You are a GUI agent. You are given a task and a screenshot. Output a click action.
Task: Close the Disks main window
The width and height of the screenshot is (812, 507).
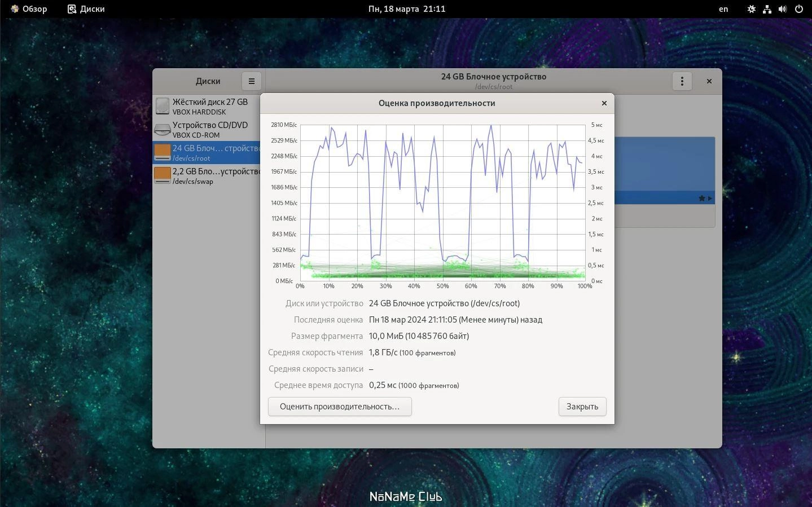pos(709,81)
